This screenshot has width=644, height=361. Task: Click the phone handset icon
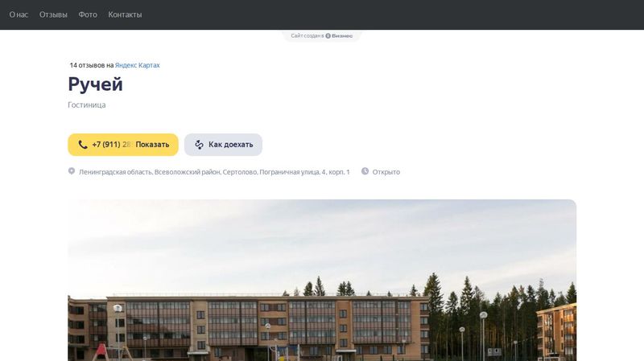pos(83,145)
